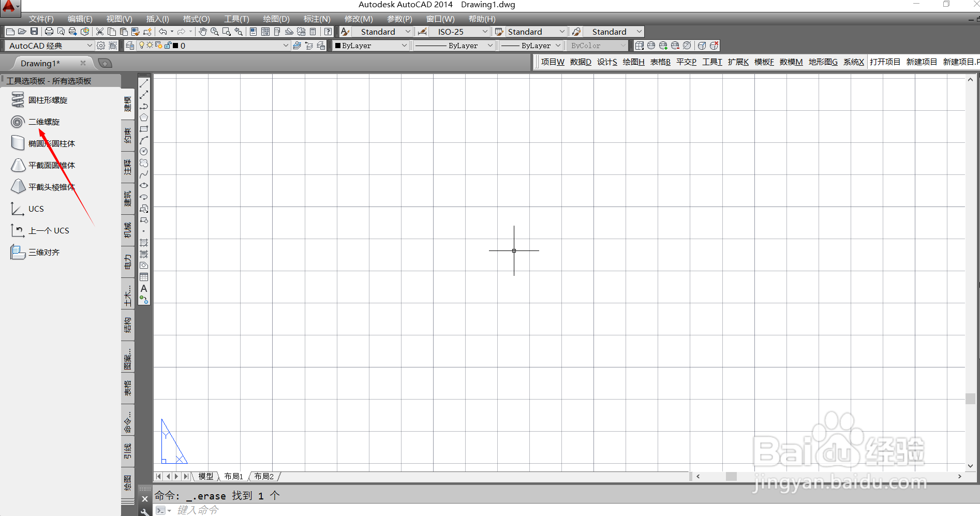The image size is (980, 516).
Task: Click horizontal scrollbar right arrow
Action: click(959, 476)
